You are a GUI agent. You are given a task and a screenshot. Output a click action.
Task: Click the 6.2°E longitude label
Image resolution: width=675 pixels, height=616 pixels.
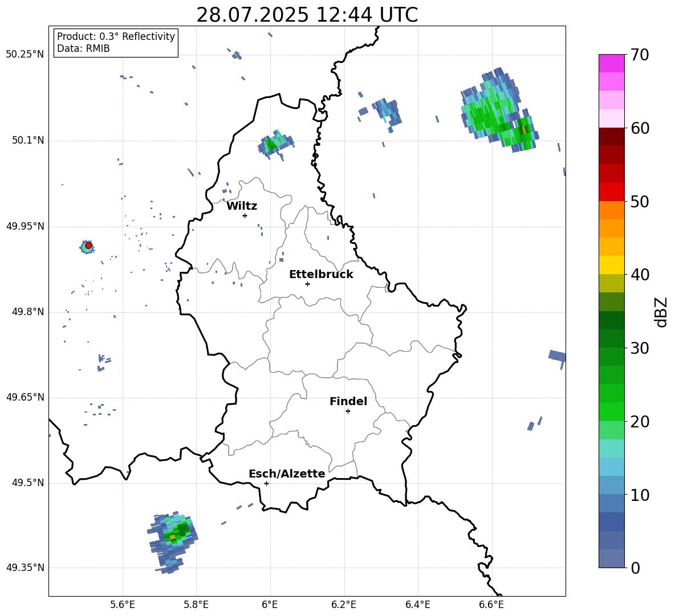pyautogui.click(x=344, y=605)
